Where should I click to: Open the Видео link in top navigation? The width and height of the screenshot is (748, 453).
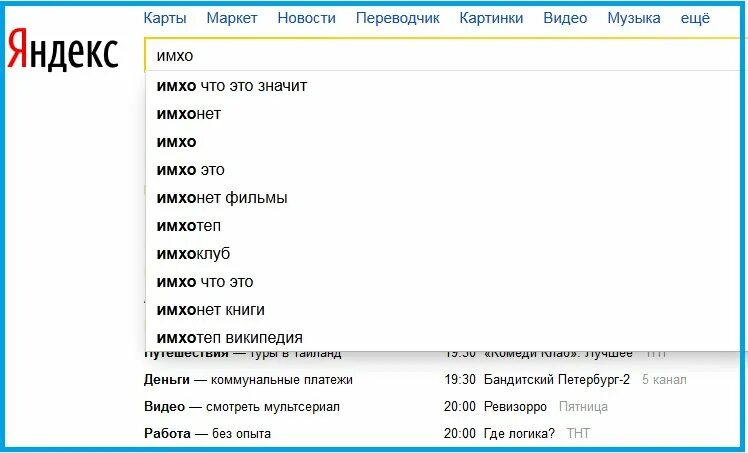(565, 18)
